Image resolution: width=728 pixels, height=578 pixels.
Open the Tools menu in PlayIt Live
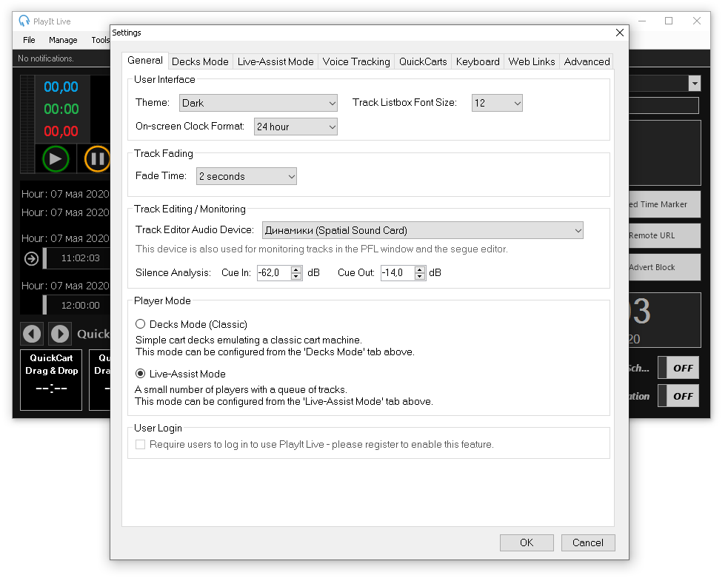[x=100, y=40]
